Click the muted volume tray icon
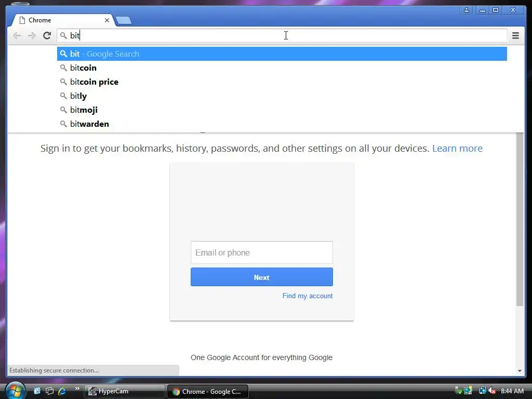 492,391
